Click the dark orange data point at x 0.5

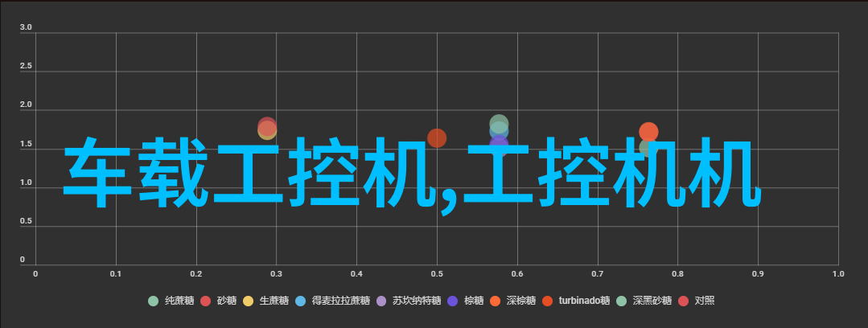click(437, 138)
